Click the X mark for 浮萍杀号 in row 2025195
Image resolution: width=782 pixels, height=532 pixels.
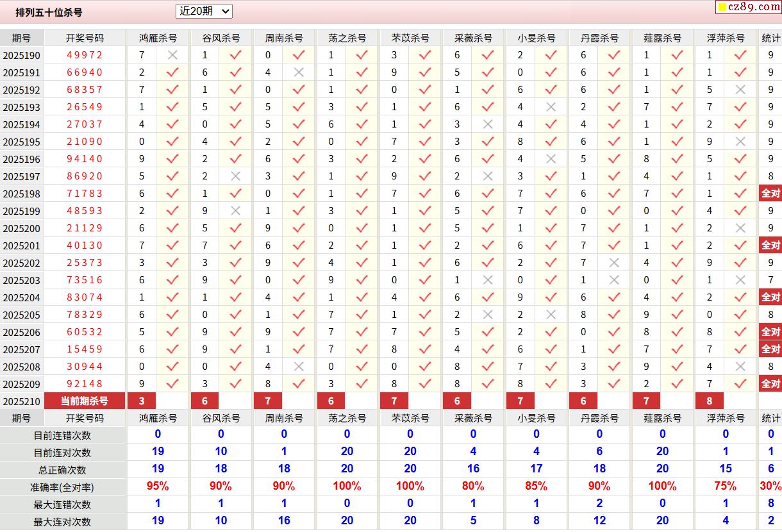click(740, 142)
